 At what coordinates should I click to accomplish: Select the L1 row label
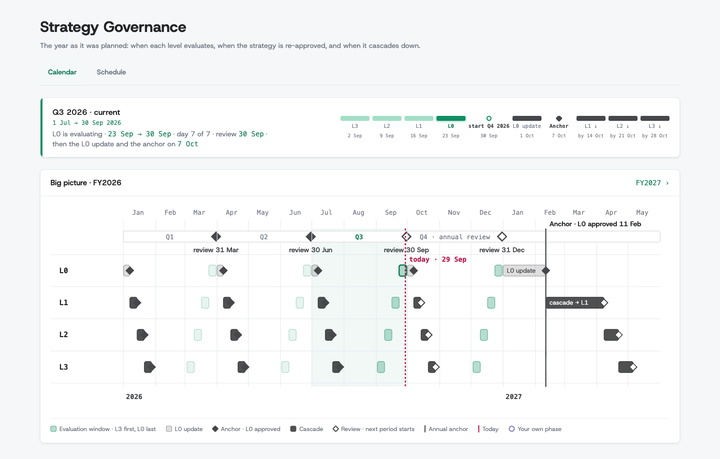pyautogui.click(x=63, y=302)
